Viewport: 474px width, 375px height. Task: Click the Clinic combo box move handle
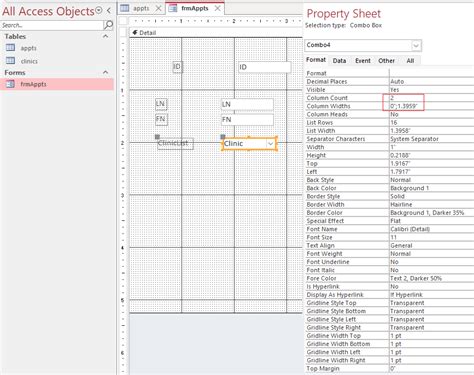click(x=223, y=137)
